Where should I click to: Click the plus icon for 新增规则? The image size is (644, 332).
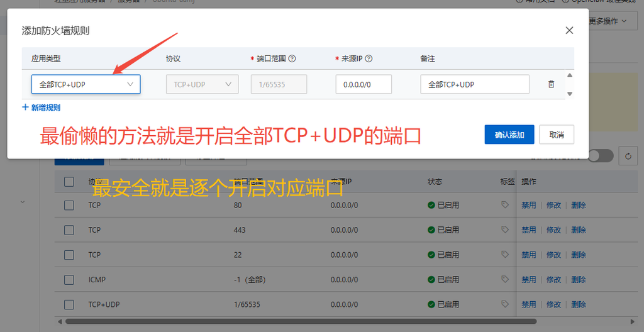pos(25,108)
